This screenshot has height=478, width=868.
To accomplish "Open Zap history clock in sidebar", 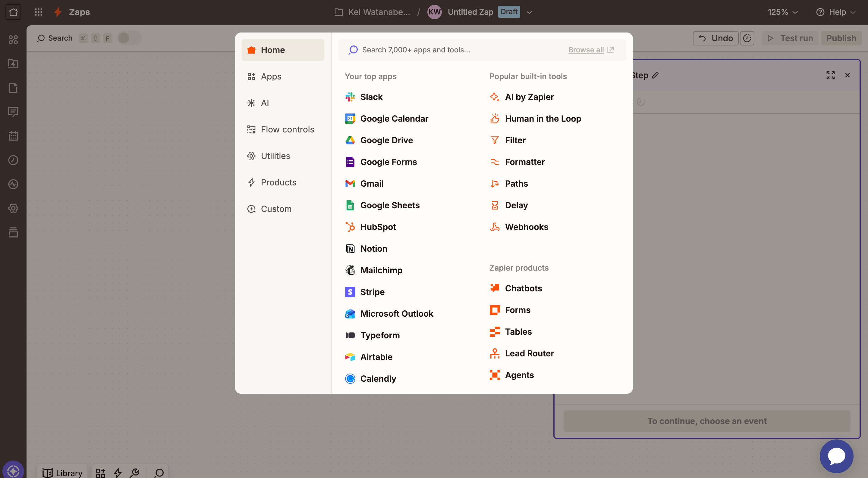I will click(x=13, y=160).
